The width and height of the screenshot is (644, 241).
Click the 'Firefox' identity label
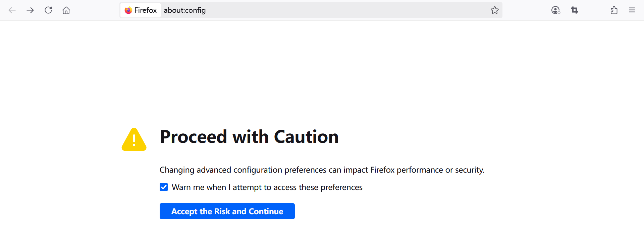(x=146, y=10)
